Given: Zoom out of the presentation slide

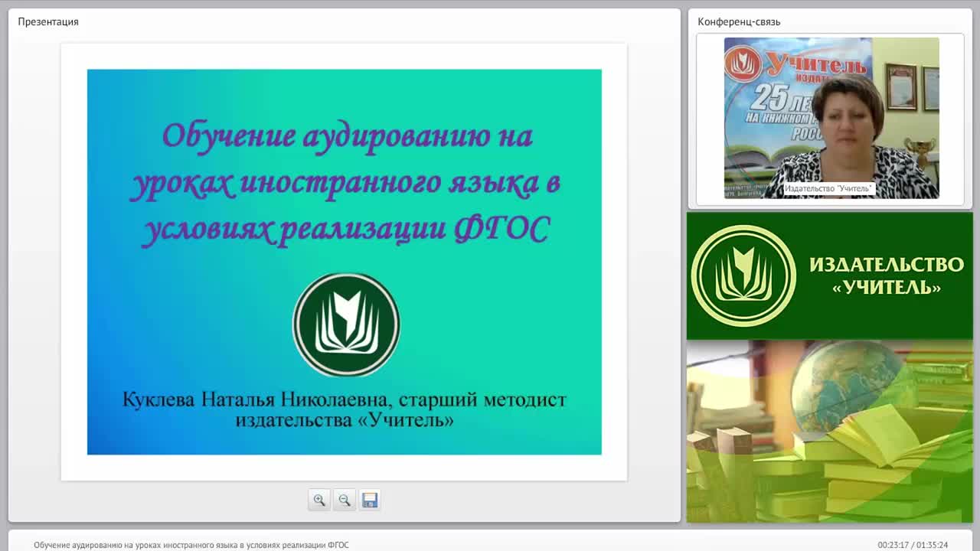Looking at the screenshot, I should tap(345, 500).
